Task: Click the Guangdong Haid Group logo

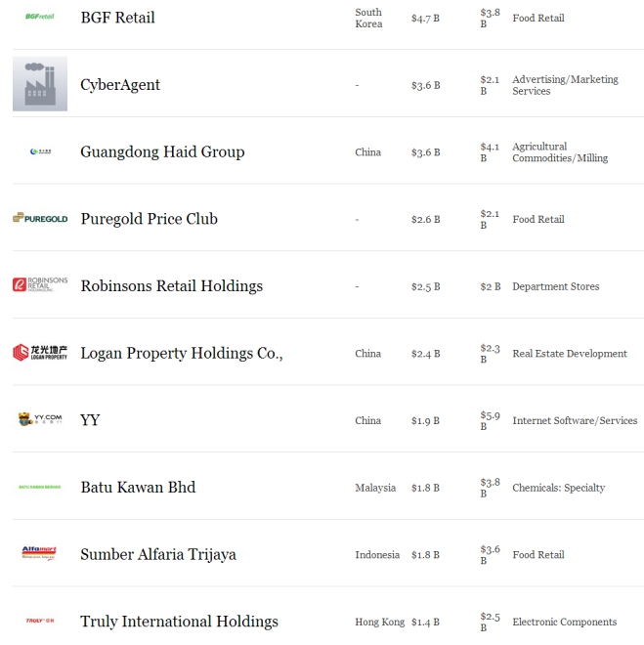Action: pos(40,151)
